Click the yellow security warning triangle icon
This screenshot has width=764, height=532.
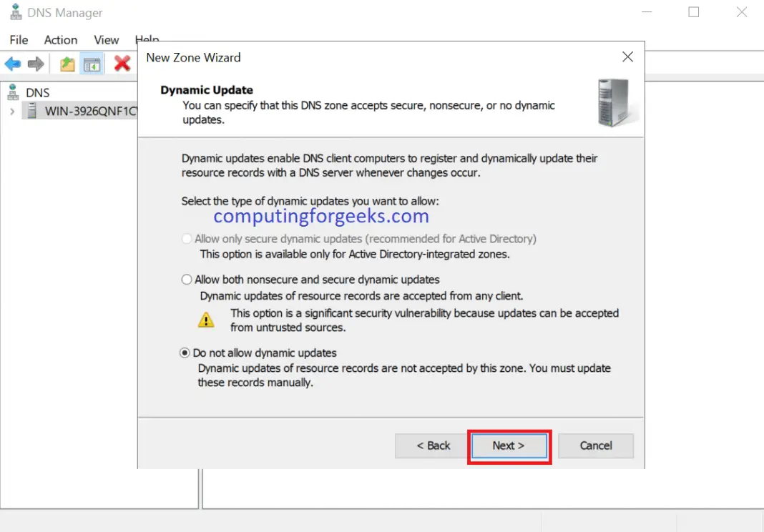pos(206,319)
